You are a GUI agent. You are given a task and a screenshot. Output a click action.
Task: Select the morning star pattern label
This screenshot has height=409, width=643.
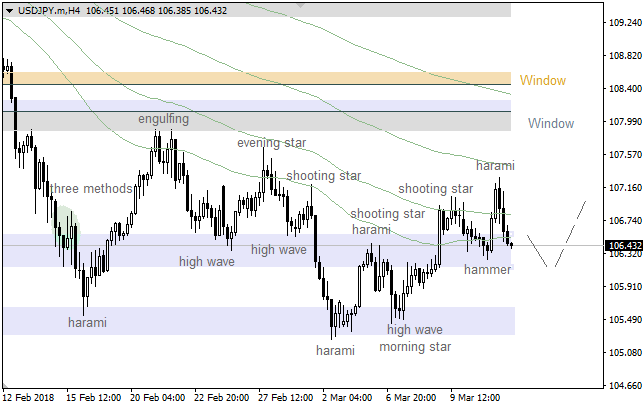click(x=415, y=347)
